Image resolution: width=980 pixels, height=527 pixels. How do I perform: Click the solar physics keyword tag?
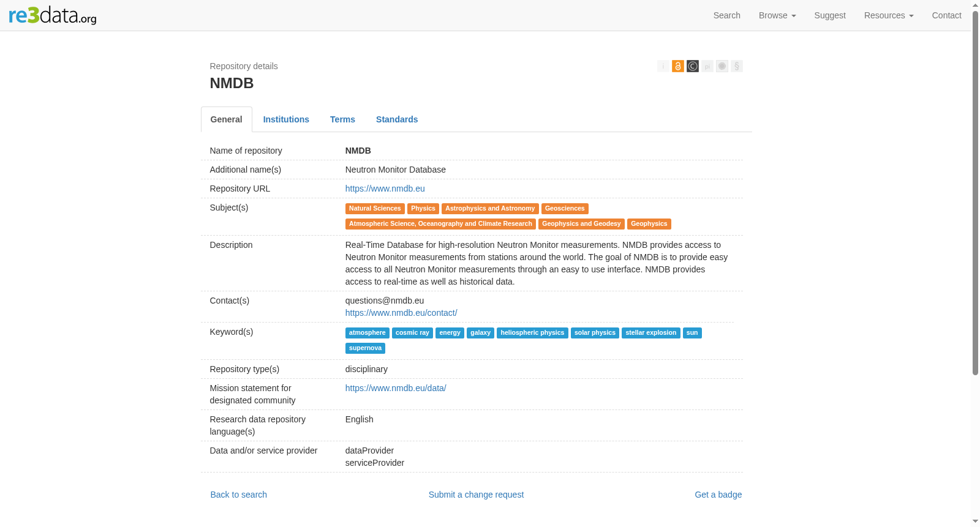(595, 333)
